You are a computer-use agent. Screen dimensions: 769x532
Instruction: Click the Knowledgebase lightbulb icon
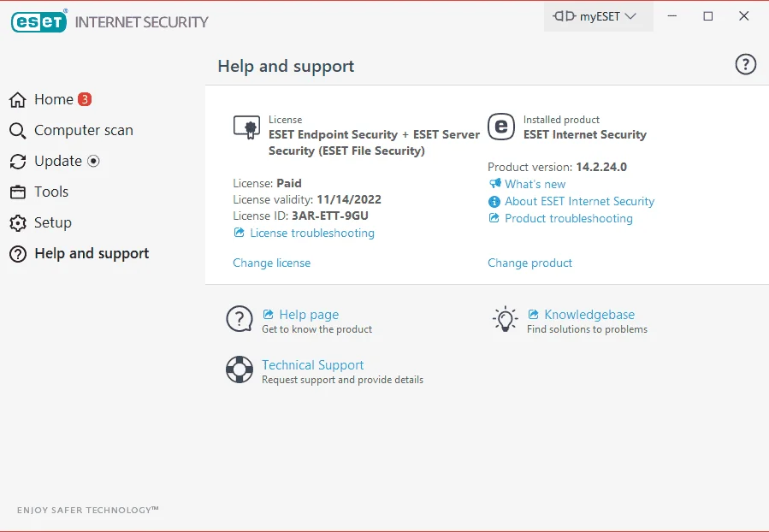pyautogui.click(x=505, y=320)
